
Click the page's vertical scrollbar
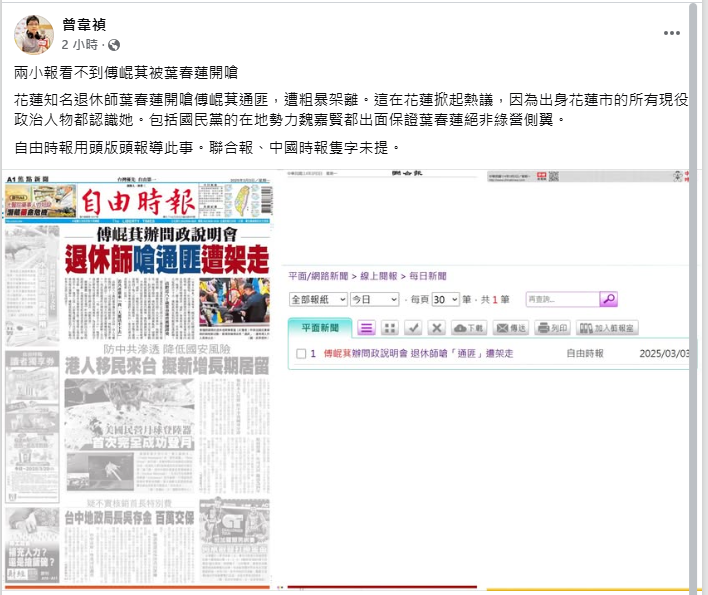coord(693,298)
